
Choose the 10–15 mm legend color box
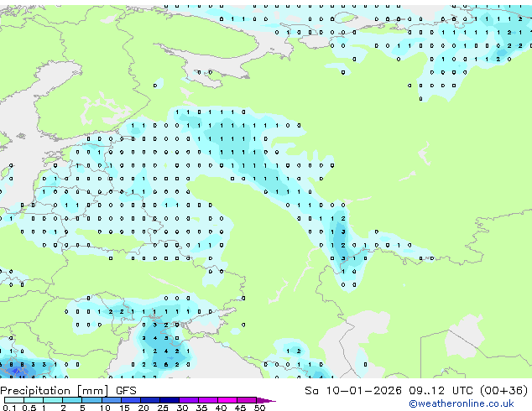(x=112, y=400)
